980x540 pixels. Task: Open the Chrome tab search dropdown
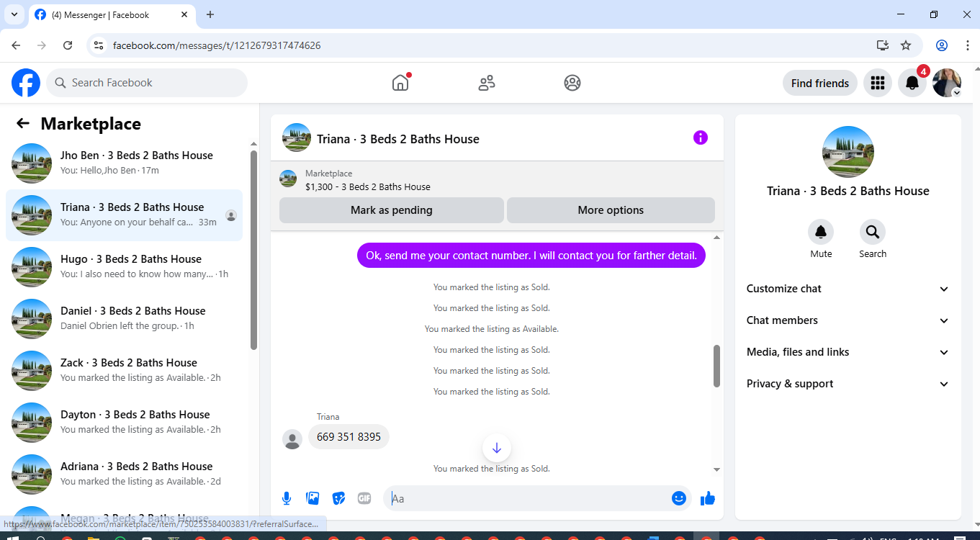point(14,14)
